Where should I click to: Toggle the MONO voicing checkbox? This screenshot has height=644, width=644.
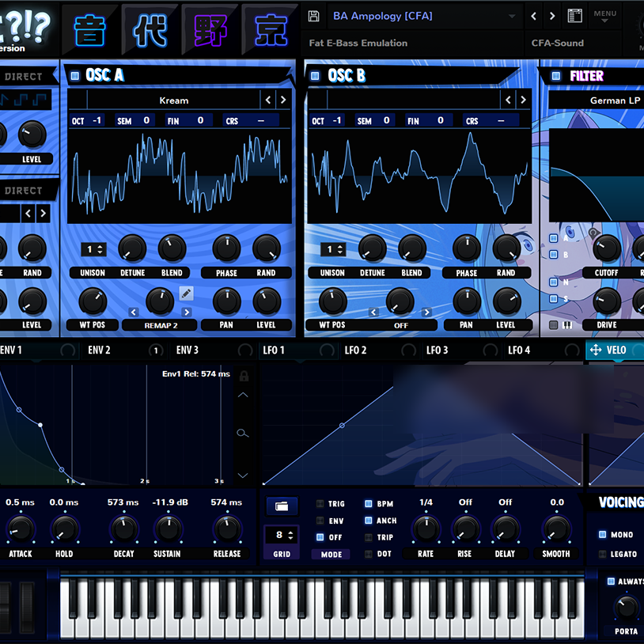pos(603,535)
